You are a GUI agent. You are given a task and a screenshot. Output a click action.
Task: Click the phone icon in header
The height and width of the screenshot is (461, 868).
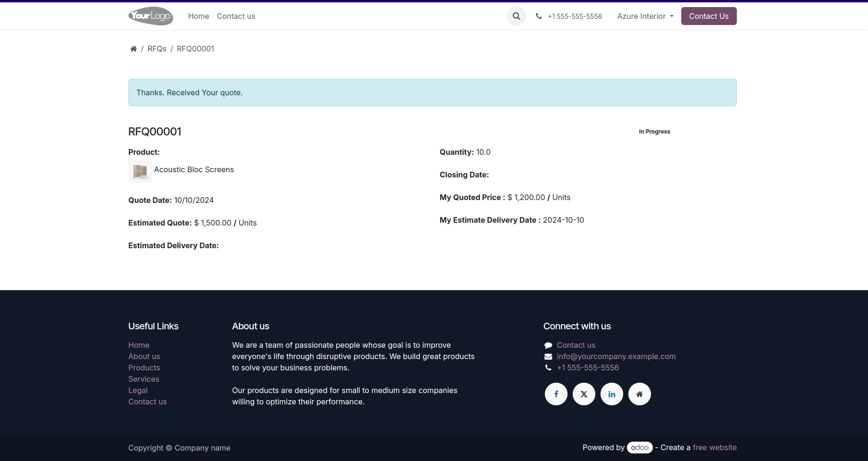[539, 16]
